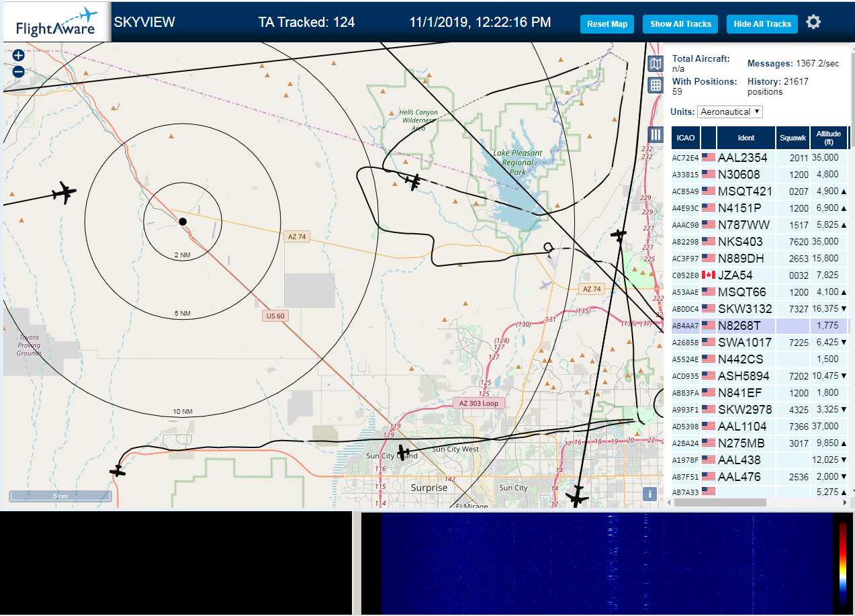This screenshot has height=616, width=855.
Task: Click squawk value 7620 for NKS403
Action: [x=799, y=241]
